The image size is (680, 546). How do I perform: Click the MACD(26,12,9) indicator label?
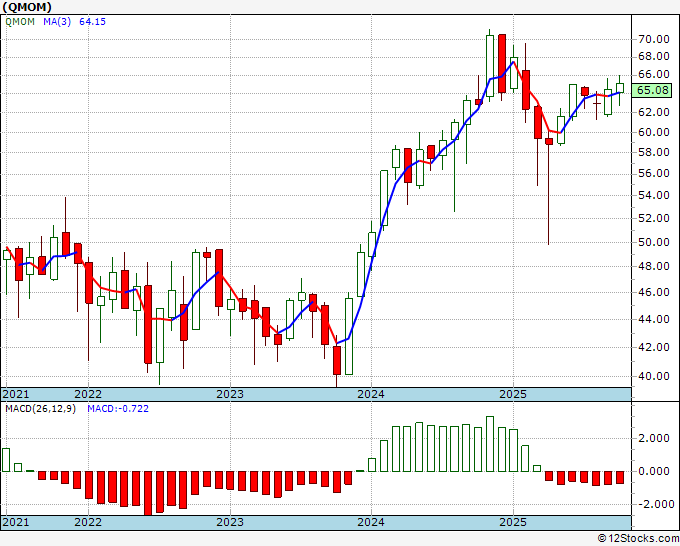40,409
